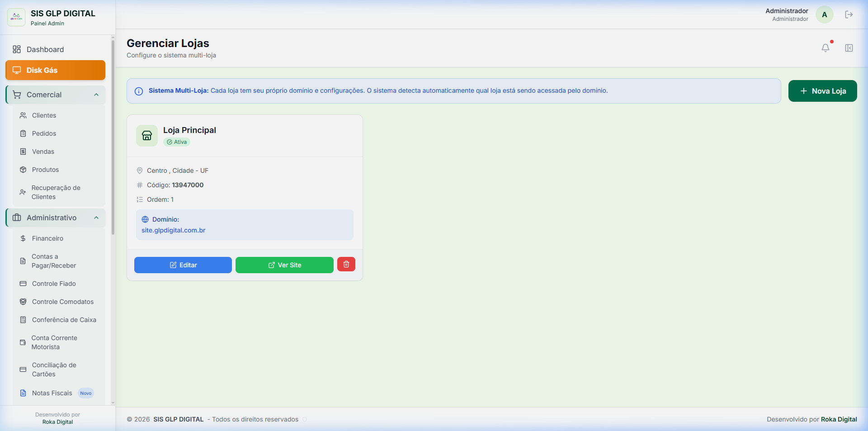Click the info icon in the Multi-Loja banner
The image size is (868, 431).
[139, 91]
